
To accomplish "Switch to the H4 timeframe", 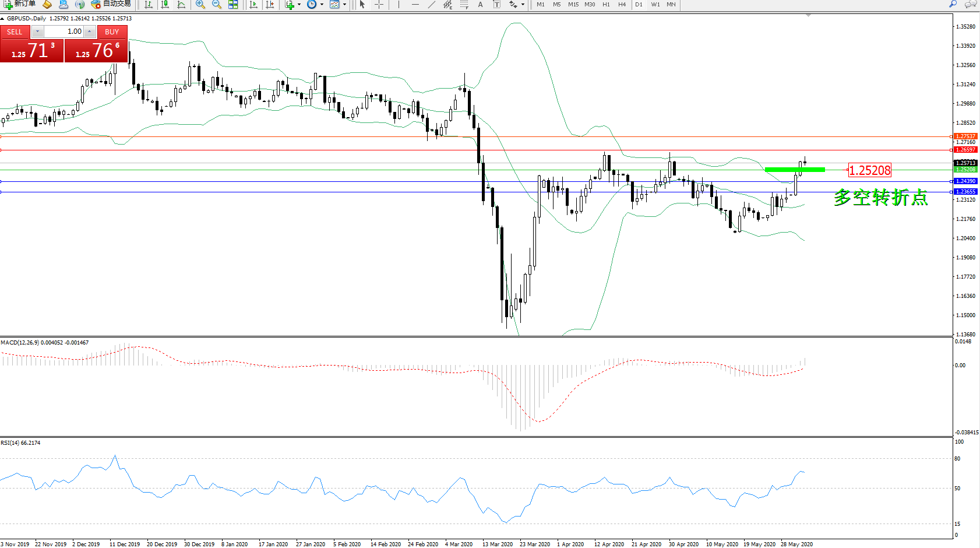I will click(x=622, y=4).
